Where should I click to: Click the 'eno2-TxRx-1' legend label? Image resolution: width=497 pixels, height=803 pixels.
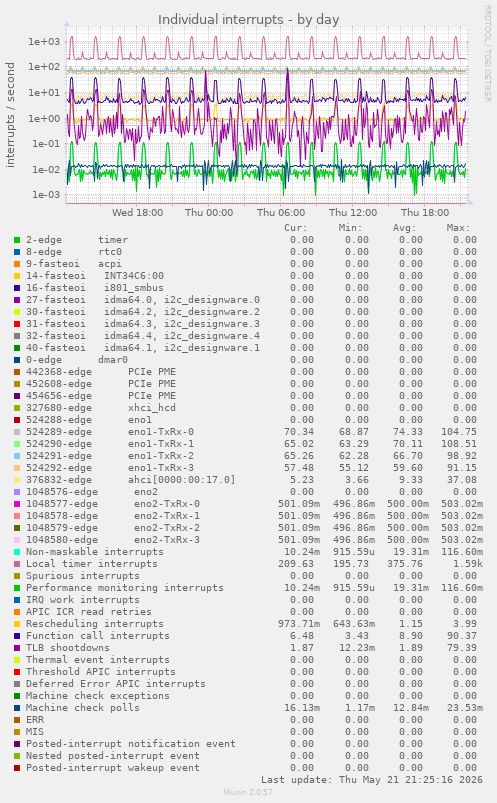167,516
